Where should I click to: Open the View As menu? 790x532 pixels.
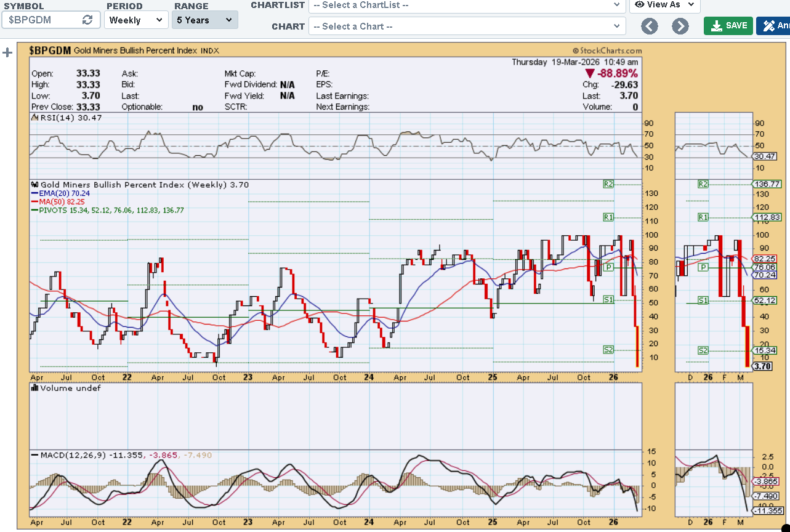[x=664, y=5]
